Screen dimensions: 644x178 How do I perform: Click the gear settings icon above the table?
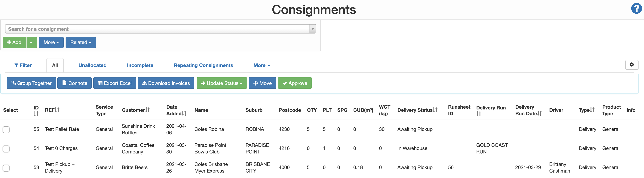(x=632, y=65)
